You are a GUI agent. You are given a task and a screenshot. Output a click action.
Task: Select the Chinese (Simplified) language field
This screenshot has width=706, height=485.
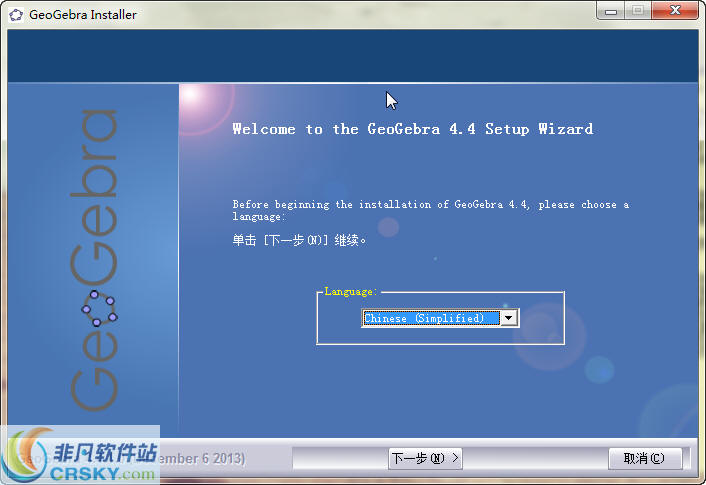(x=431, y=318)
